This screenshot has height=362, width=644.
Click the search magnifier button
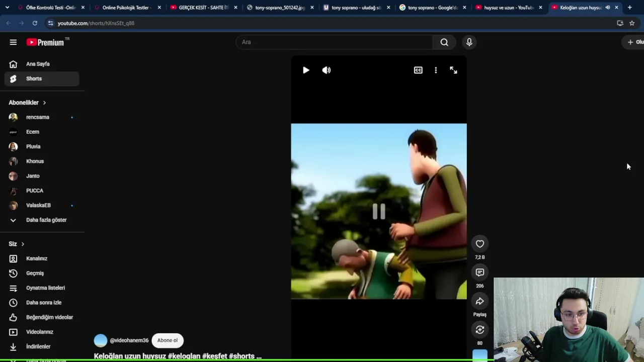pos(444,42)
